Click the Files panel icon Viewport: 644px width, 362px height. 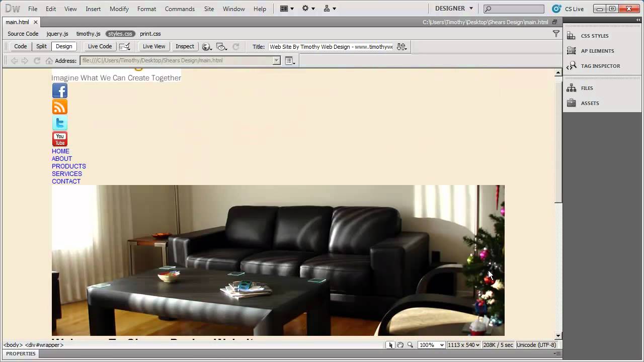tap(571, 88)
